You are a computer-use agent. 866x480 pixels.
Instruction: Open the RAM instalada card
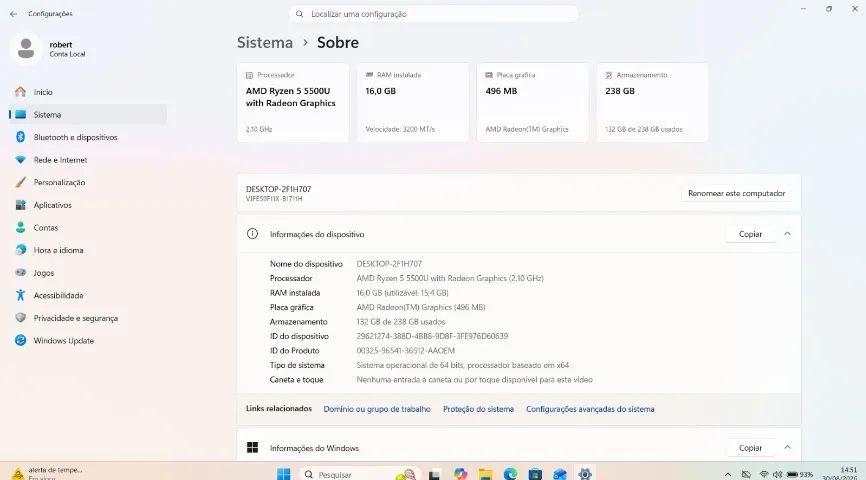413,102
